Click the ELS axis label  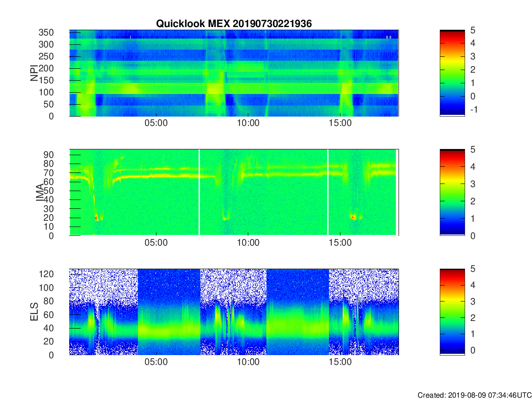coord(34,312)
